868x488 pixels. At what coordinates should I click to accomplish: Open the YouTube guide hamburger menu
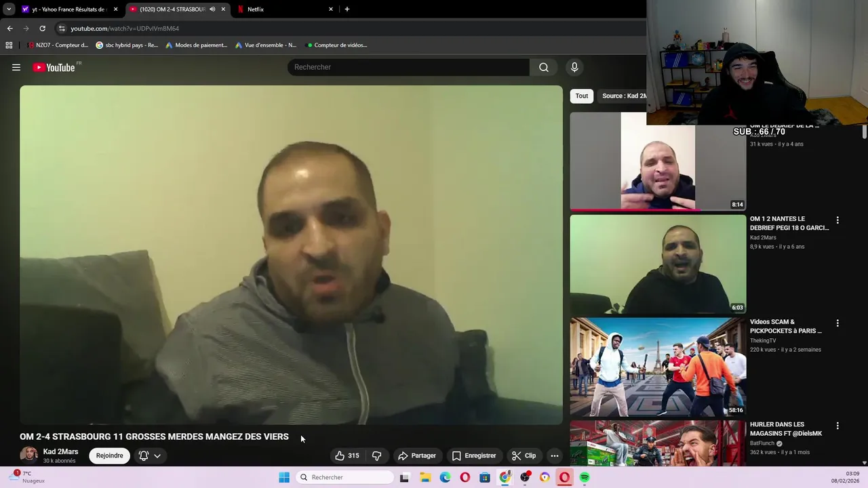[x=16, y=67]
